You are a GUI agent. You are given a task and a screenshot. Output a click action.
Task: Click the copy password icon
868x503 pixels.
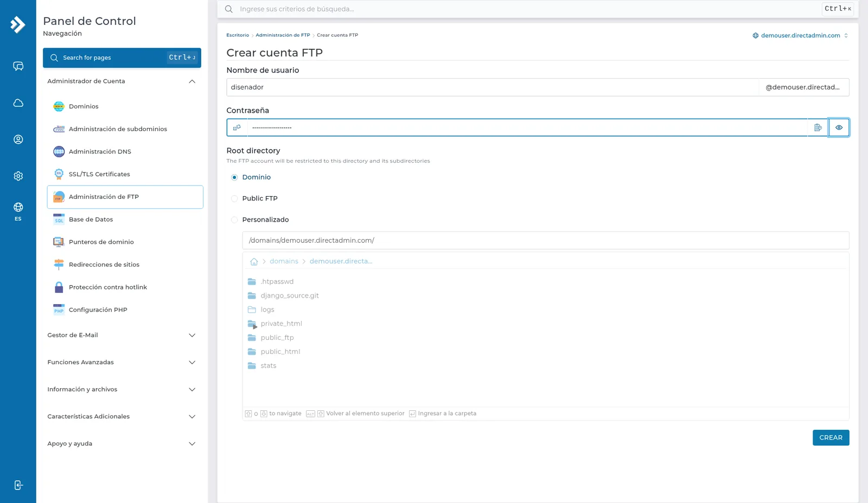pos(818,127)
